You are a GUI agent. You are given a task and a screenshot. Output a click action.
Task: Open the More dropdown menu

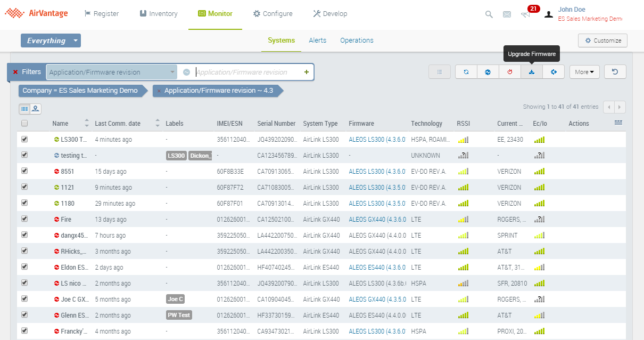[x=584, y=72]
